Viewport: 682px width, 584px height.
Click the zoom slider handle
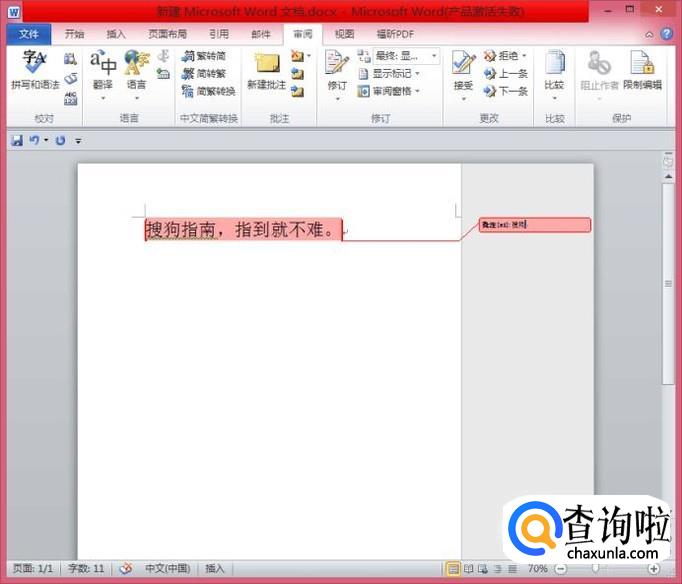point(595,567)
